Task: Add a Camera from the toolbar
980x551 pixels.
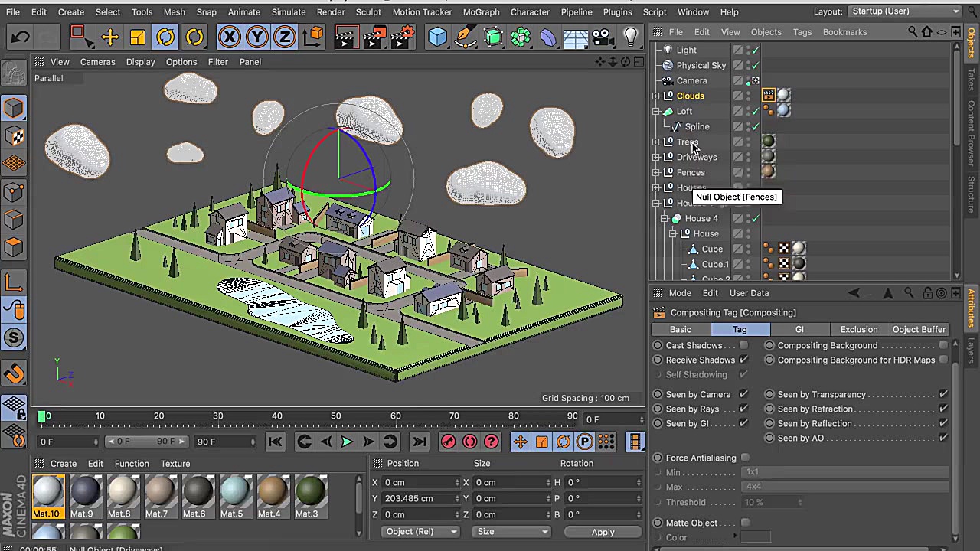Action: pos(601,37)
